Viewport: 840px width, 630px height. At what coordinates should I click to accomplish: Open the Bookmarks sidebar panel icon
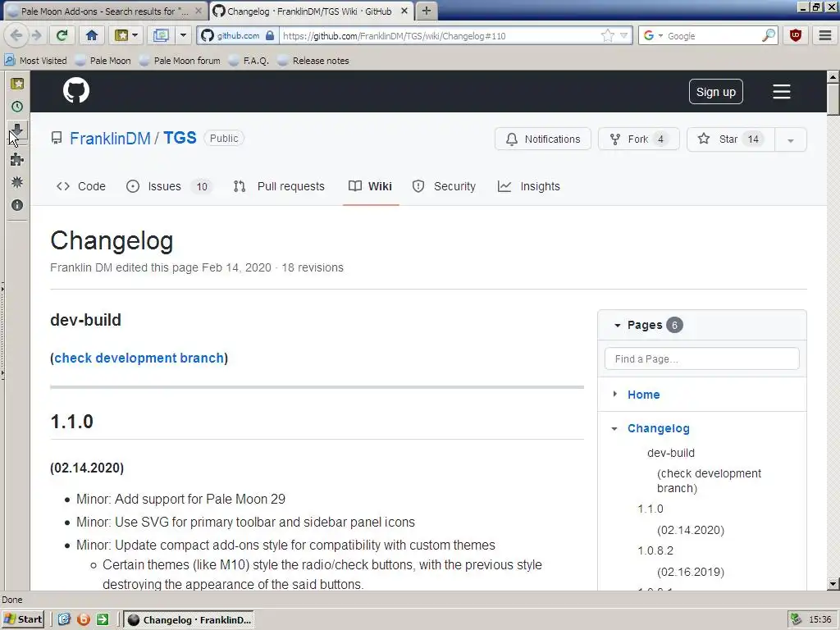[x=17, y=84]
